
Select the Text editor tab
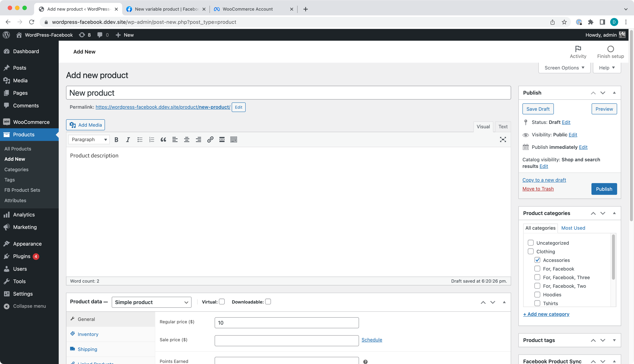pyautogui.click(x=503, y=126)
